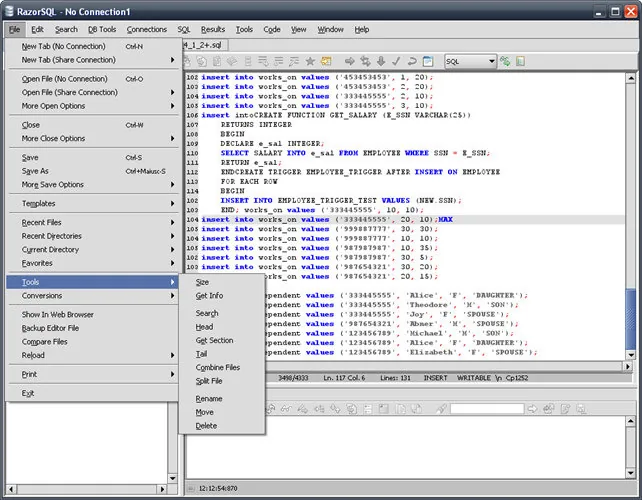The width and height of the screenshot is (642, 500).
Task: Choose Close in the File menu
Action: point(93,125)
